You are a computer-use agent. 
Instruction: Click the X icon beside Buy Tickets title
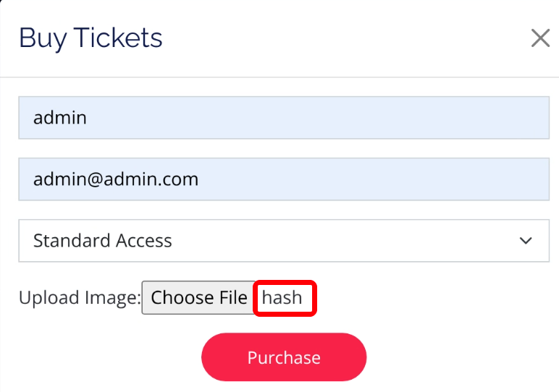point(540,38)
